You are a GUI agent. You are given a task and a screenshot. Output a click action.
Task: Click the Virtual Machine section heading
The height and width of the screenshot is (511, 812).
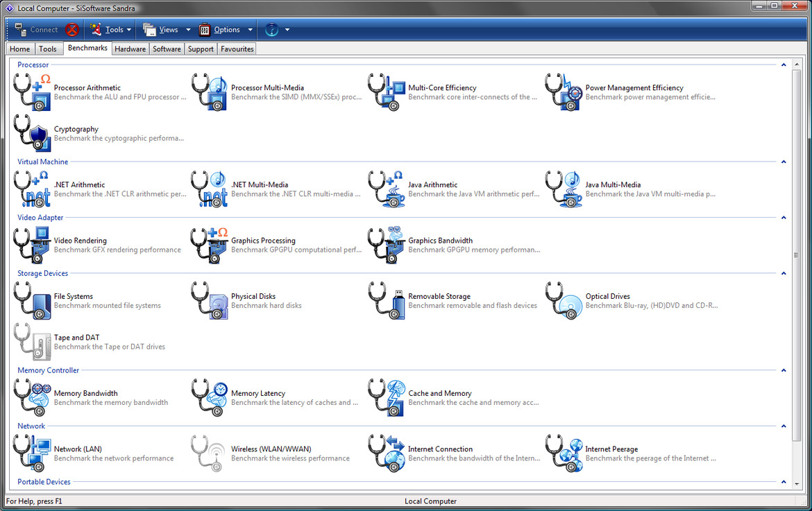pos(42,162)
